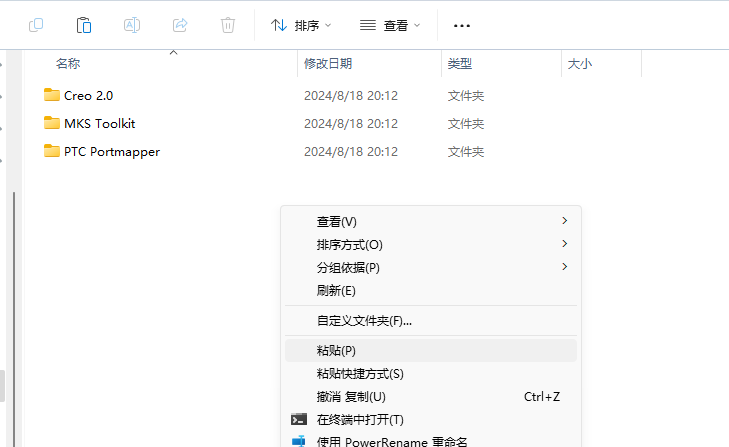Click the Creo 2.0 folder icon
Viewport: 729px width, 447px height.
coord(52,95)
